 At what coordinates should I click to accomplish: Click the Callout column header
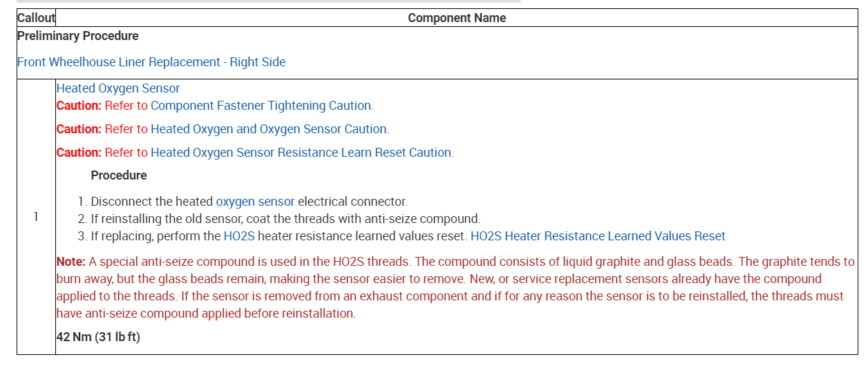[x=36, y=18]
